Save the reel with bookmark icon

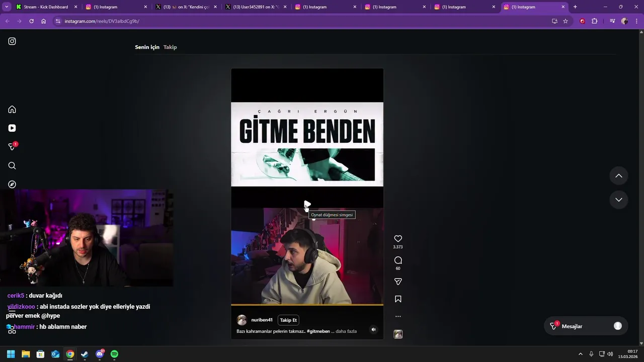(x=398, y=299)
